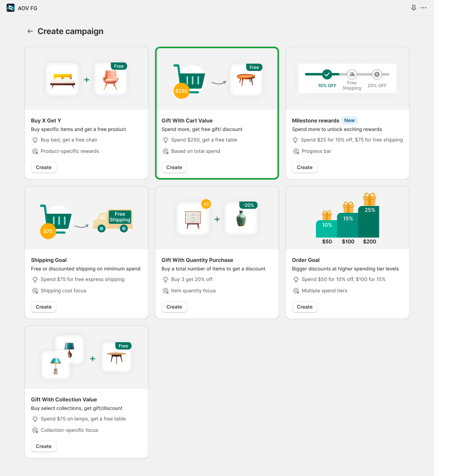The width and height of the screenshot is (475, 476).
Task: Click the vase with -20% badge
Action: pos(241,219)
